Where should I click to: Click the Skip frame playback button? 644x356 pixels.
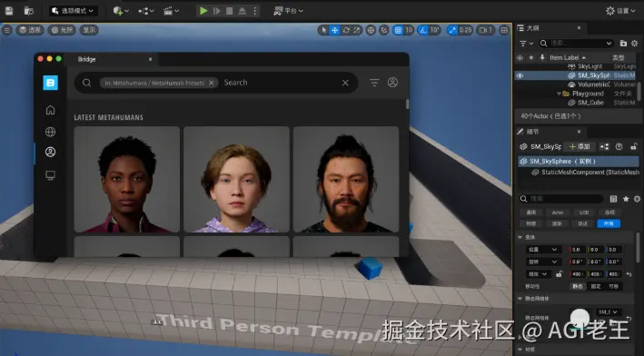[216, 11]
